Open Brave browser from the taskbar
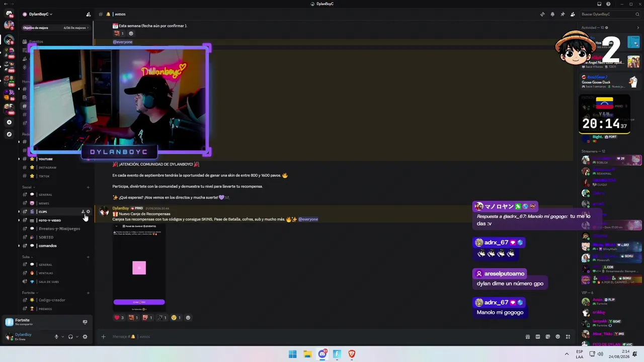Screen dimensions: 644x362 pyautogui.click(x=352, y=354)
